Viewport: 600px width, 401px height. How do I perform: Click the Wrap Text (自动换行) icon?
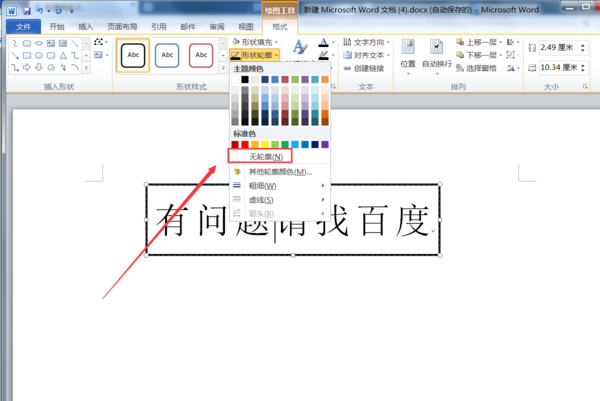click(437, 56)
